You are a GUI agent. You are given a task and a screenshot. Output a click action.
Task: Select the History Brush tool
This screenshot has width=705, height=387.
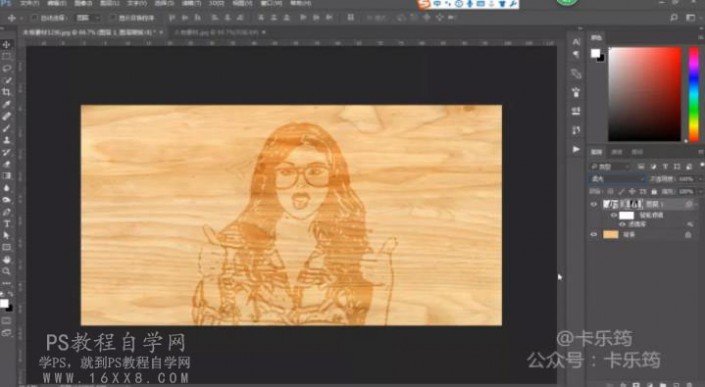(7, 152)
